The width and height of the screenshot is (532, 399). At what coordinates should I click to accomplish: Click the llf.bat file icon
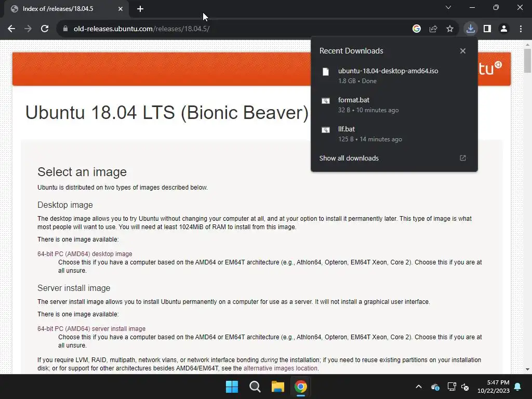click(326, 130)
